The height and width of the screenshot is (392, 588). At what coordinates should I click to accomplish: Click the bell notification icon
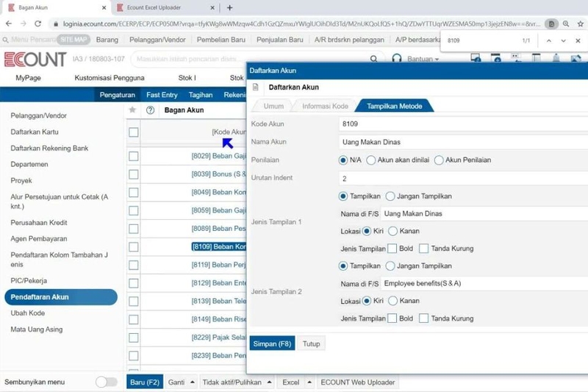(x=556, y=58)
